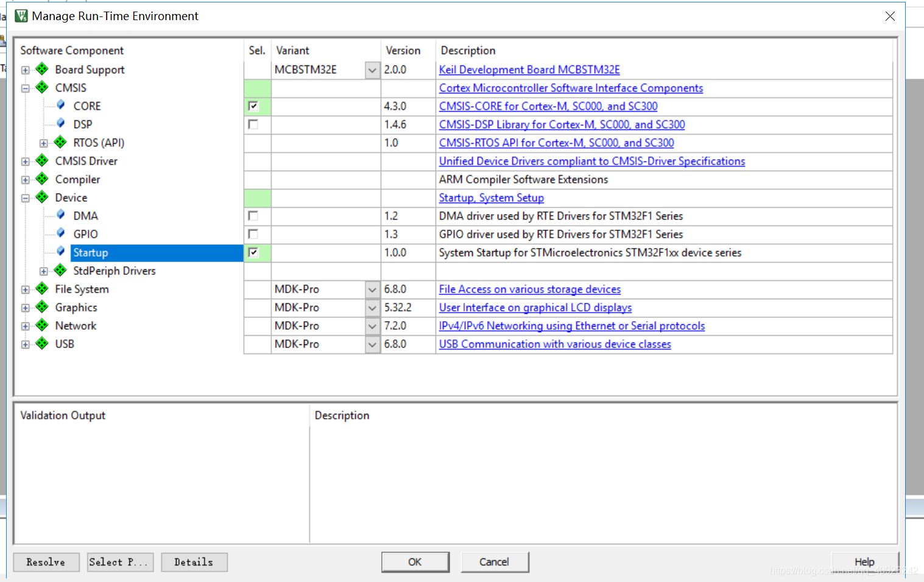The height and width of the screenshot is (582, 924).
Task: Open the CMSIS-CORE for Cortex-M link
Action: click(548, 106)
